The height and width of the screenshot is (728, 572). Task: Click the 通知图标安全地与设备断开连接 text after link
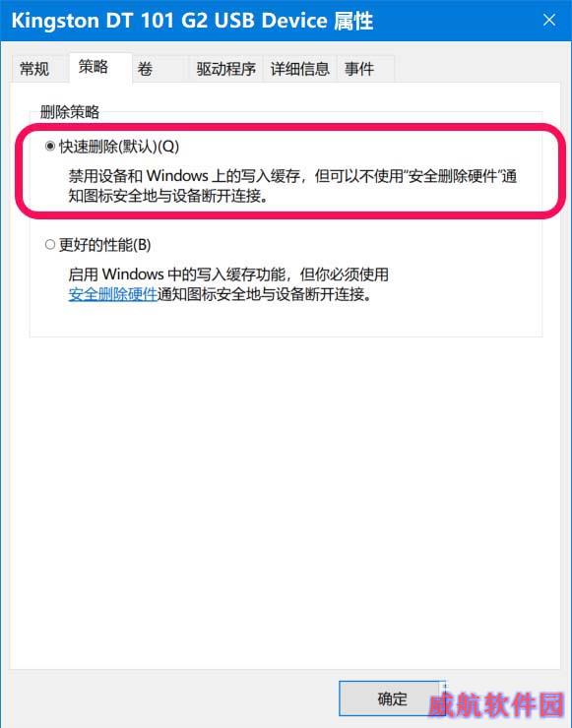(x=264, y=294)
